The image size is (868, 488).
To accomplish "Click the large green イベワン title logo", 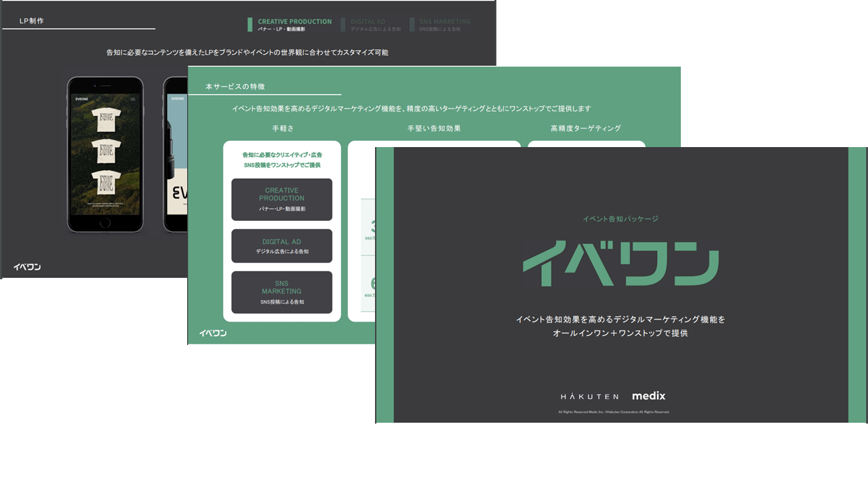I will click(x=620, y=264).
